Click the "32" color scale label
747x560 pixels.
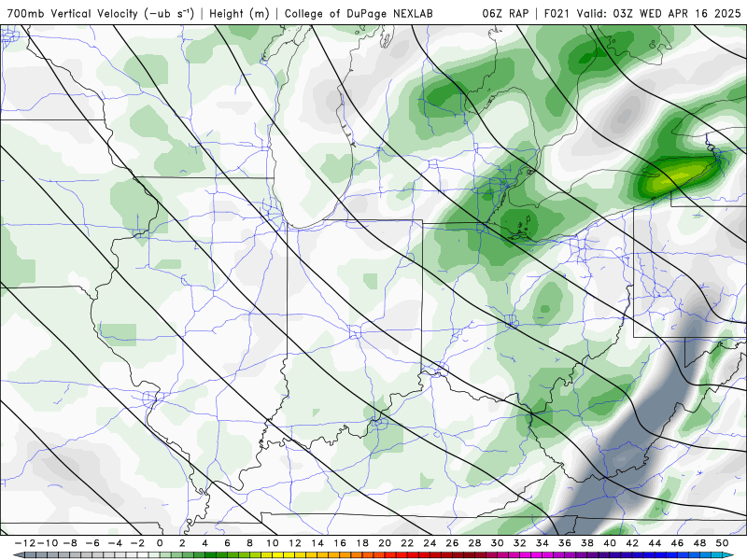tap(520, 543)
